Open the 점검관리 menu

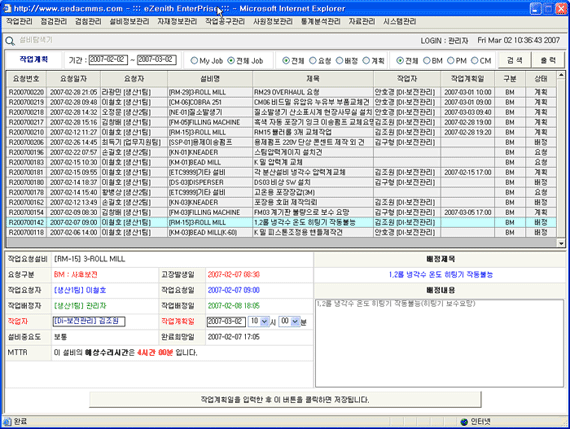pyautogui.click(x=54, y=21)
